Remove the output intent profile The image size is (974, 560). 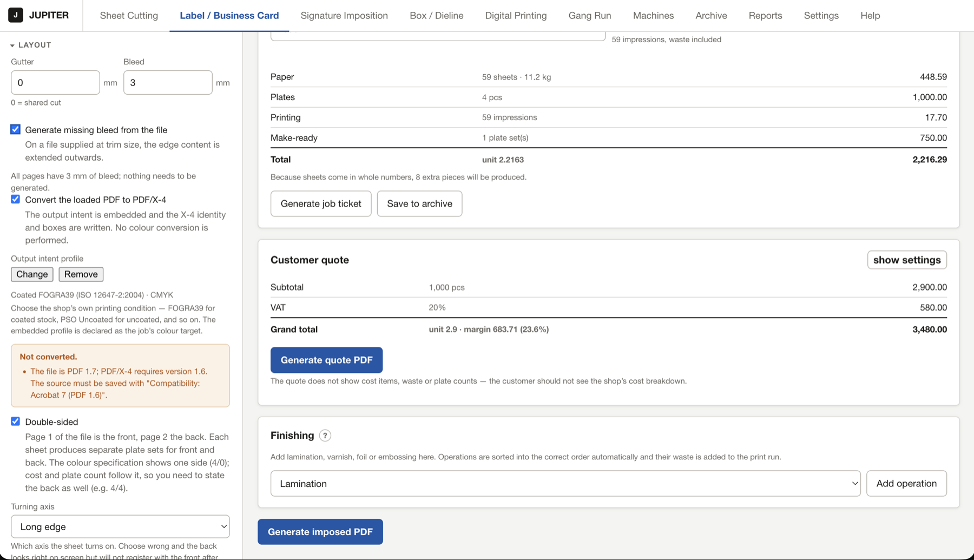coord(81,274)
